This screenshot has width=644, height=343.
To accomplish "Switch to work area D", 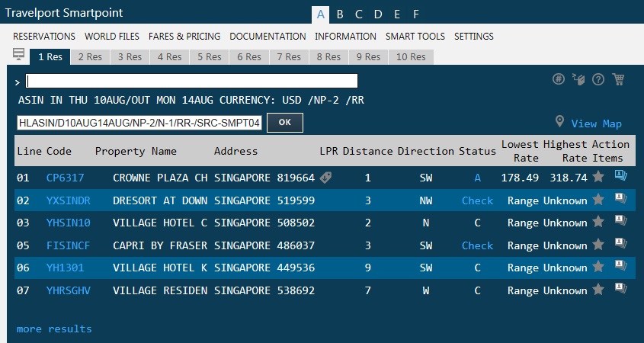I will click(x=378, y=14).
